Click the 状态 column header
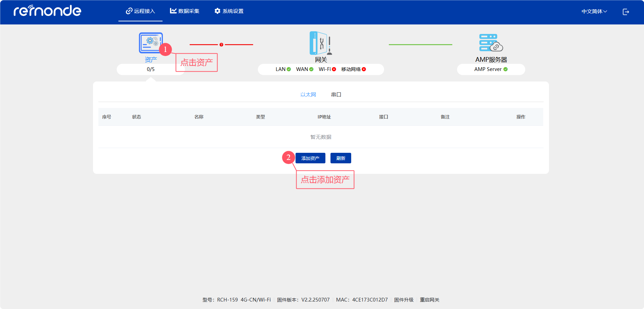This screenshot has width=644, height=309. tap(136, 117)
